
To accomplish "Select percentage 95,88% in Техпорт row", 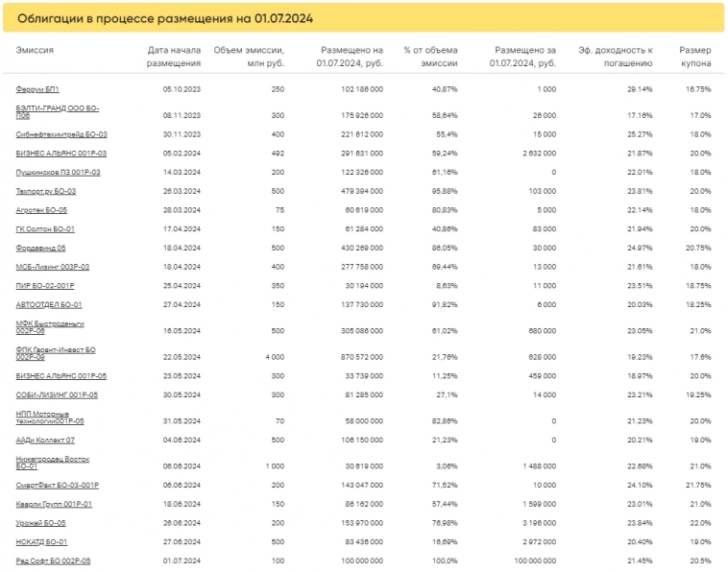I will coord(445,191).
